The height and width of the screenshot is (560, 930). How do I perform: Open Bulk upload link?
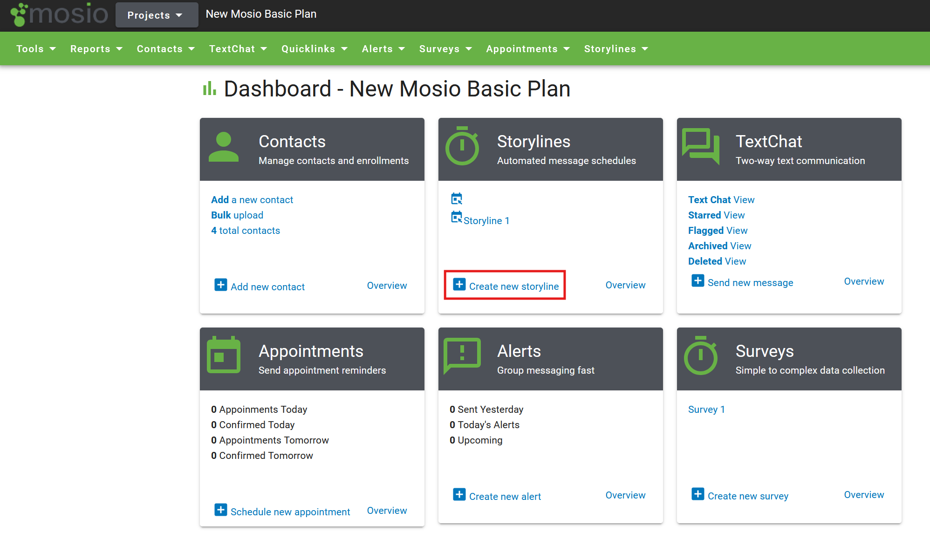point(237,215)
